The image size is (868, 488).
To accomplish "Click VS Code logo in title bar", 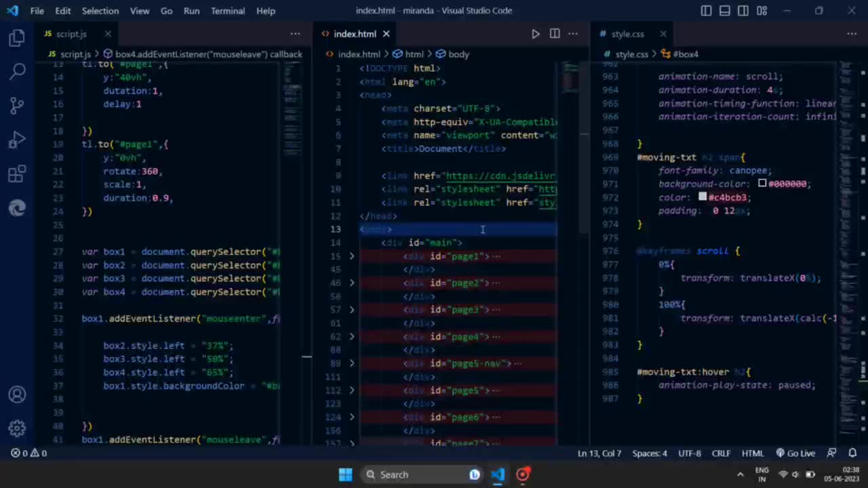I will point(12,11).
